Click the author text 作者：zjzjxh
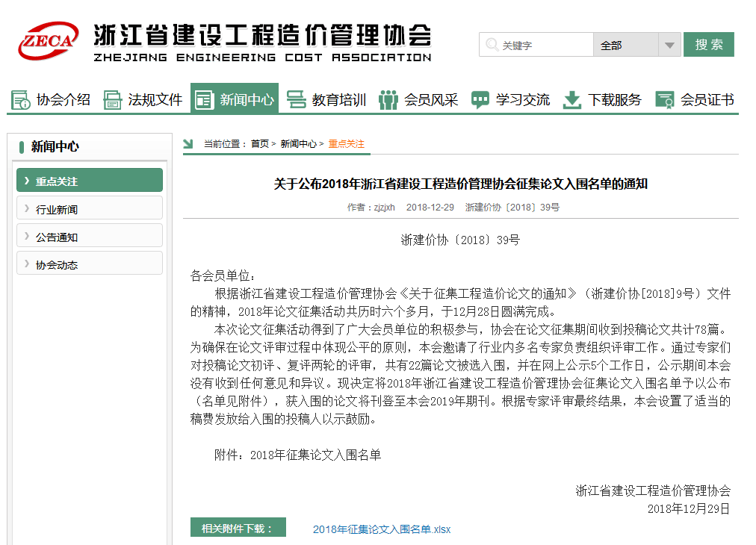This screenshot has width=756, height=545. click(x=371, y=208)
